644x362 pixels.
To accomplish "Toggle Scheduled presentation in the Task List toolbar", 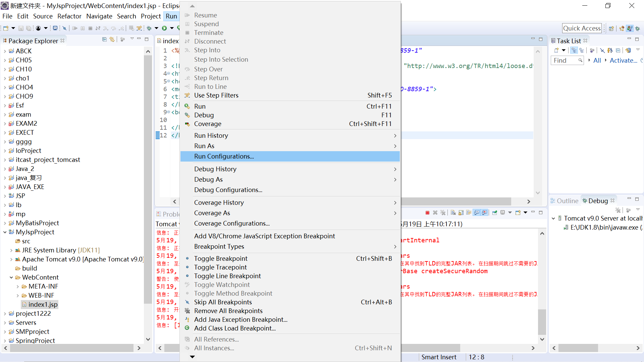I will pos(582,50).
